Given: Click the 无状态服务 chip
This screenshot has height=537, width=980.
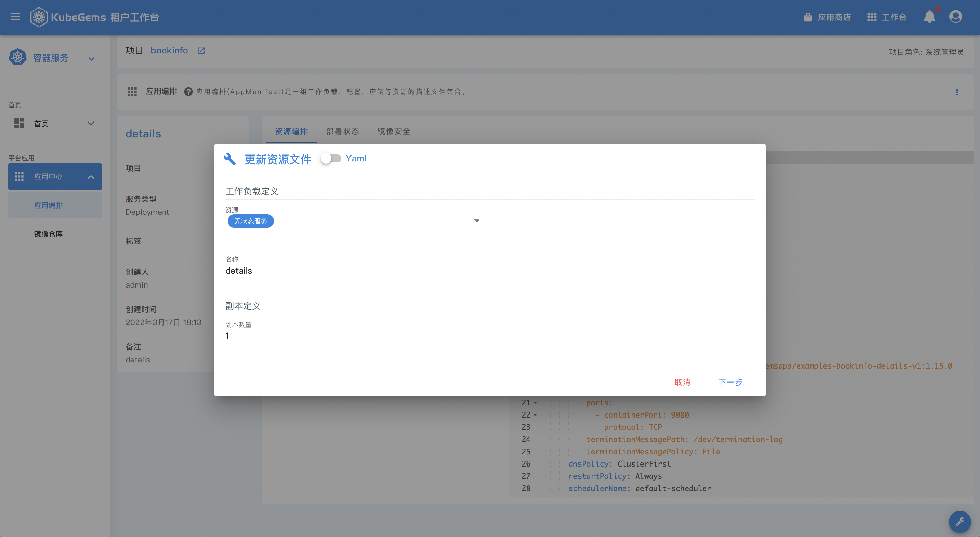Looking at the screenshot, I should point(250,221).
